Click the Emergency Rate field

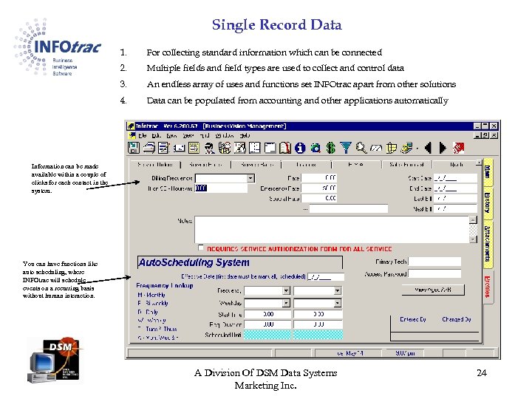319,188
